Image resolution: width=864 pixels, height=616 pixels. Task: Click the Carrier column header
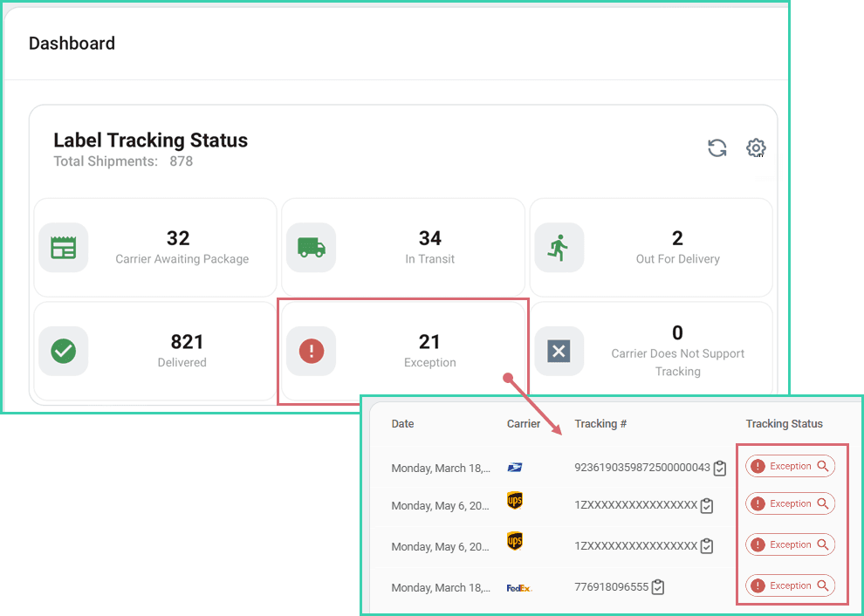524,424
